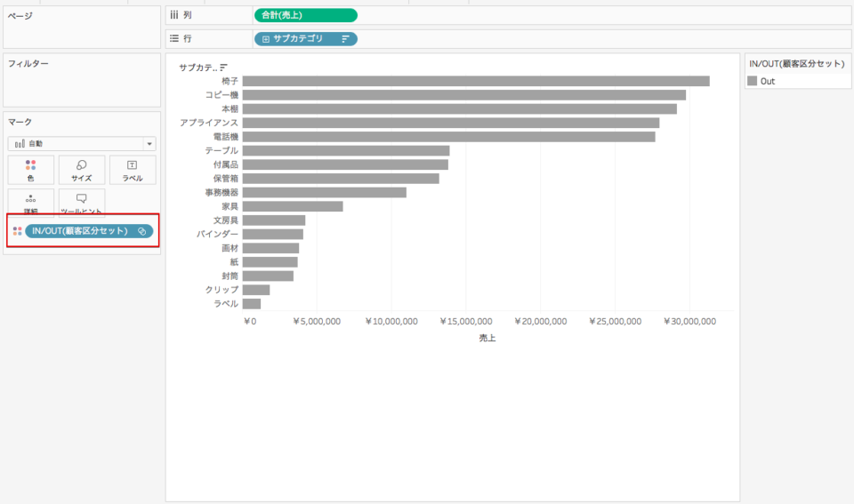The height and width of the screenshot is (504, 854).
Task: Click the sort icon beside the サブカテ header
Action: pyautogui.click(x=223, y=68)
